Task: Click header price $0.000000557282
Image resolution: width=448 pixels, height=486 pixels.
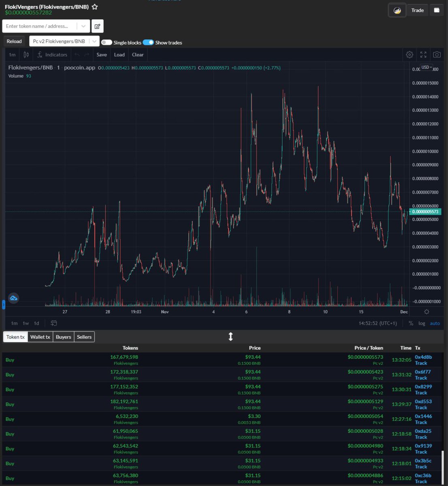Action: click(28, 13)
